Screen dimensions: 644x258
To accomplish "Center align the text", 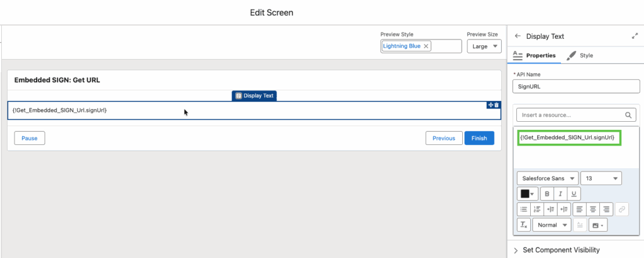I will point(592,209).
